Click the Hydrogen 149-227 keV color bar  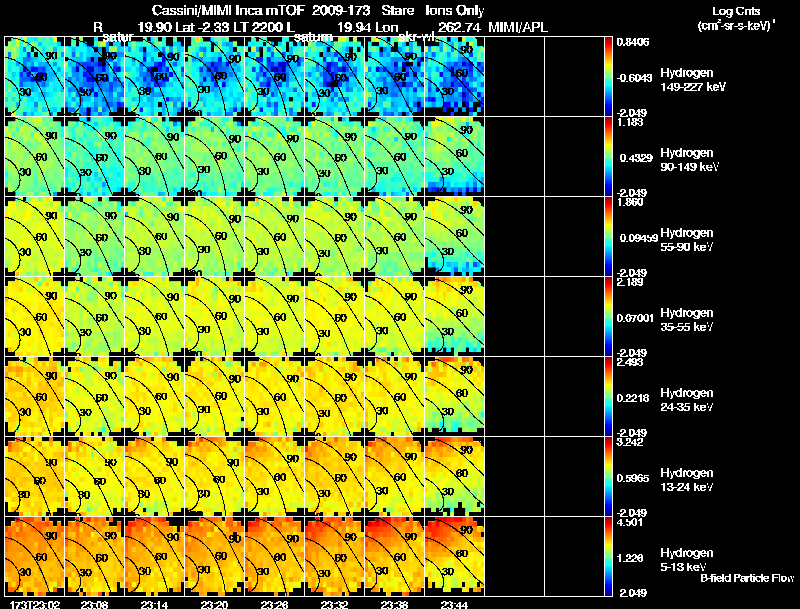tap(608, 77)
